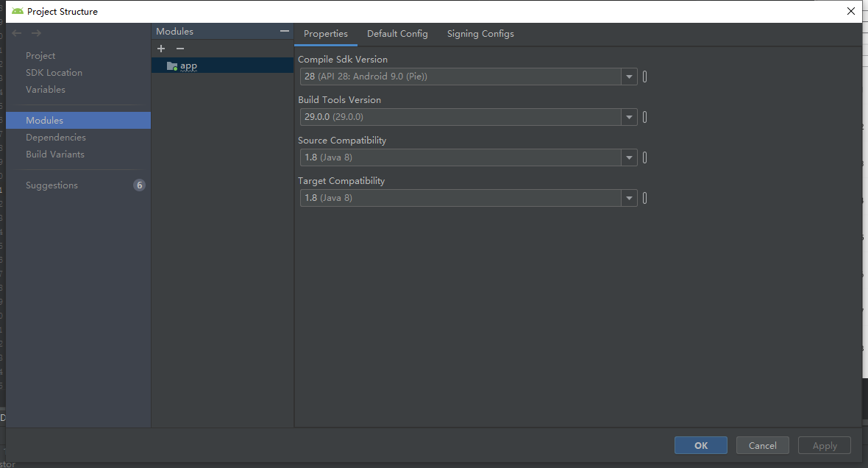
Task: Confirm changes with the OK button
Action: (x=701, y=445)
